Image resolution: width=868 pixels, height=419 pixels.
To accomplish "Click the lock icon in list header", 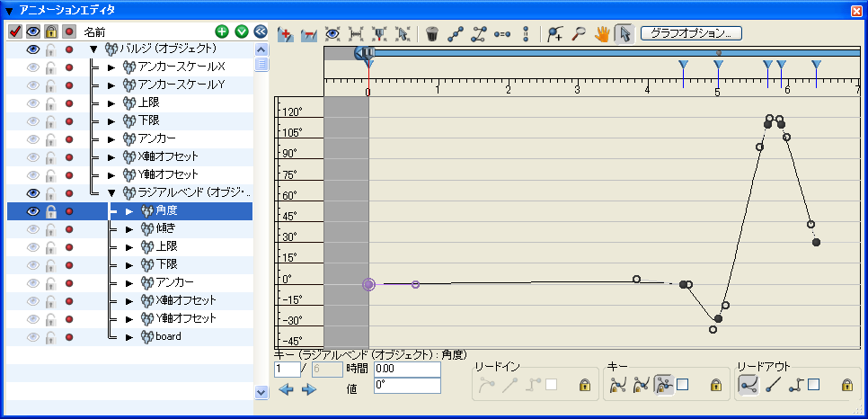I will click(50, 31).
